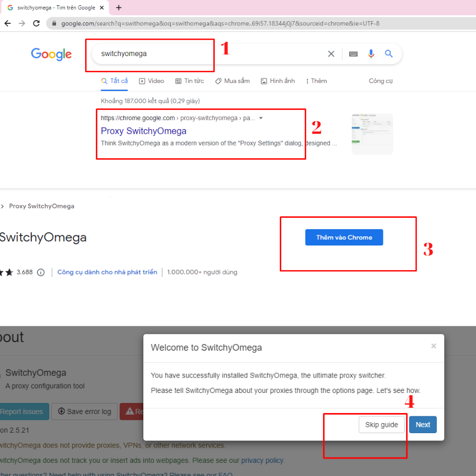Expand the result URL dropdown arrow
The width and height of the screenshot is (476, 476).
pos(261,118)
